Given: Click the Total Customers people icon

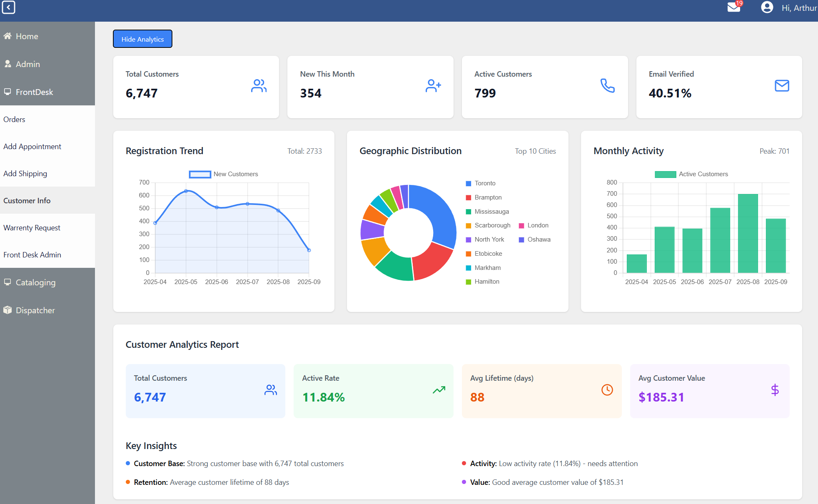Looking at the screenshot, I should pos(259,86).
